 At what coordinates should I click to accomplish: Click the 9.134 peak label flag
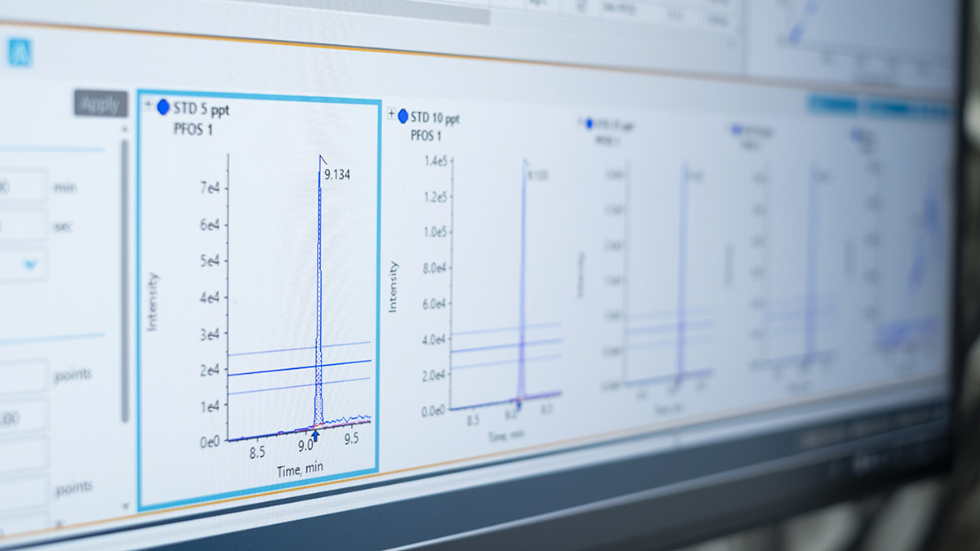point(336,173)
